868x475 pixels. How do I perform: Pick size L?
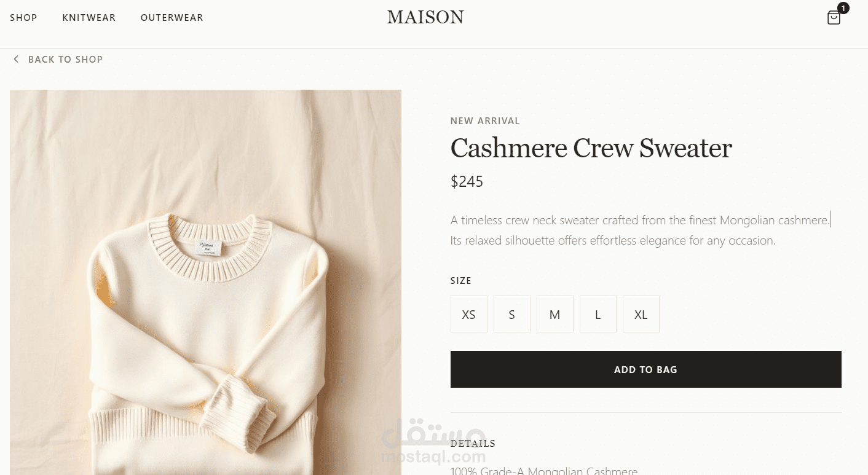[598, 314]
